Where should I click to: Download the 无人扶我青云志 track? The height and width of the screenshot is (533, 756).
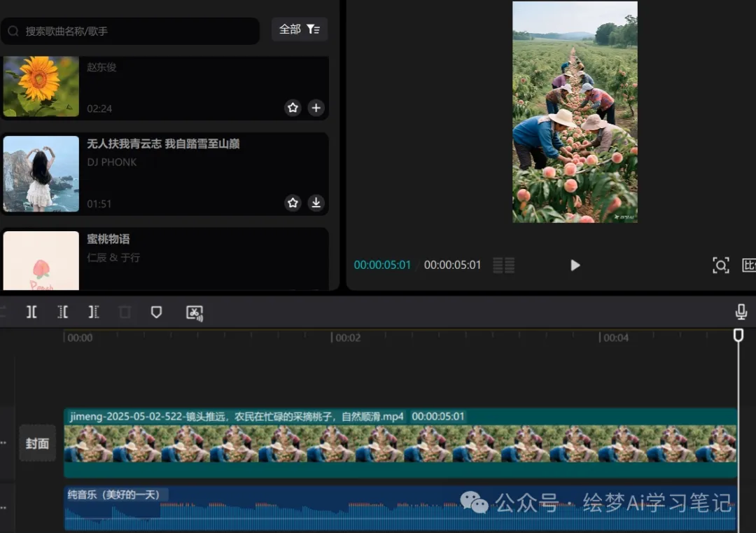pyautogui.click(x=316, y=202)
